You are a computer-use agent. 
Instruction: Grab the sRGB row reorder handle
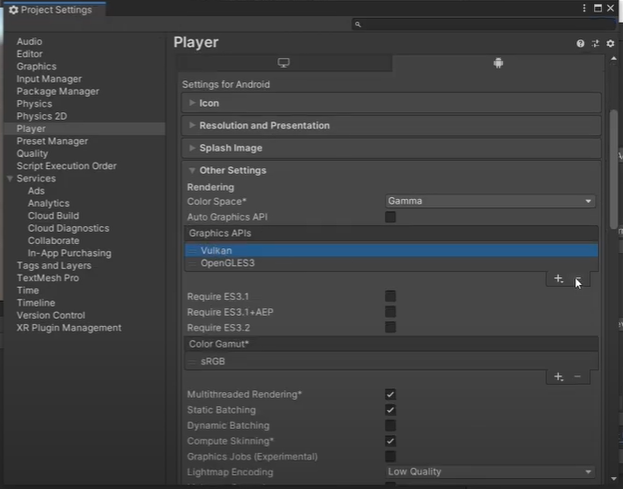[192, 361]
